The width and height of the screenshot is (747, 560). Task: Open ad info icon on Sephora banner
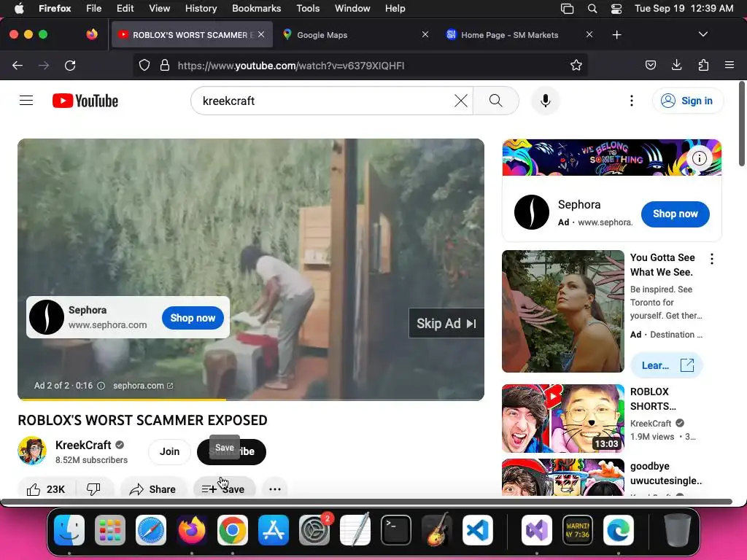click(700, 158)
